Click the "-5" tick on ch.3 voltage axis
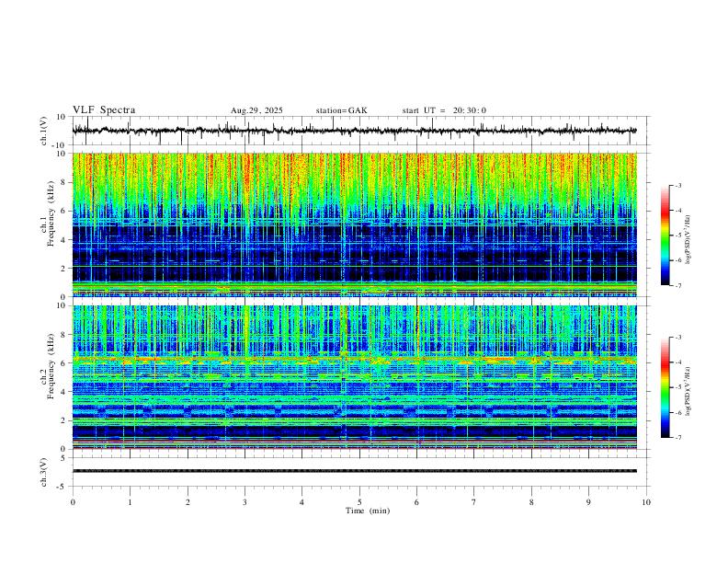Screen dimensions: 728x563 (63, 487)
